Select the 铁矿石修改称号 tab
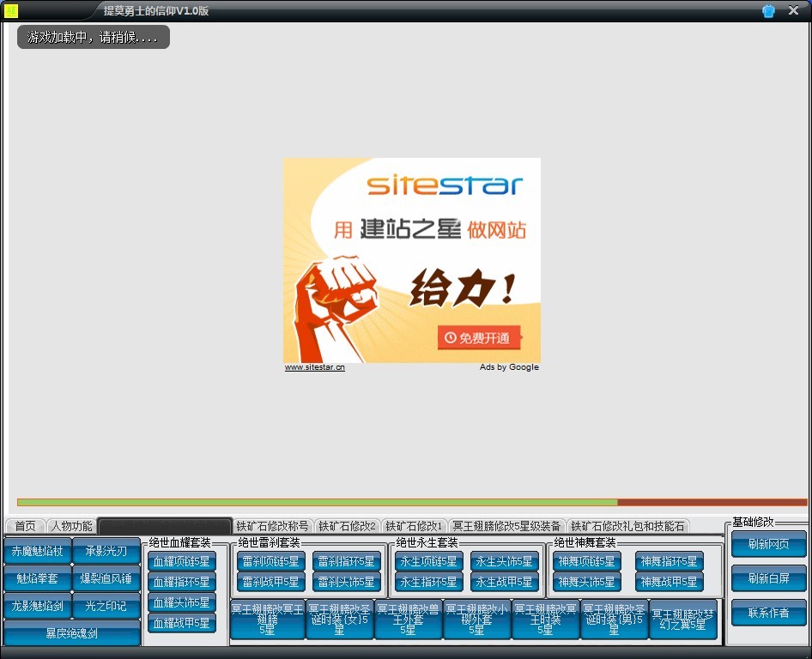 click(x=272, y=526)
